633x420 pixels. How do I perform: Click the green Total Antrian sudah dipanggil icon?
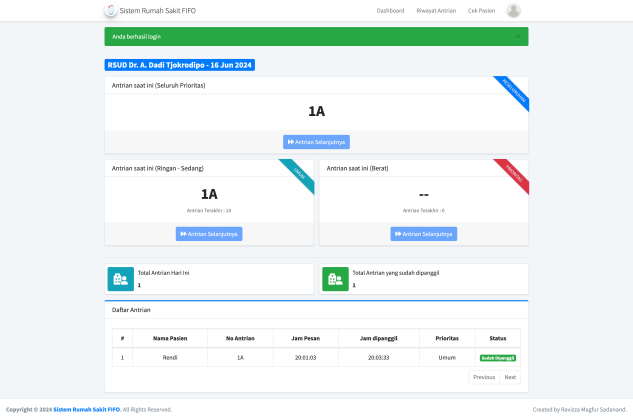click(335, 279)
